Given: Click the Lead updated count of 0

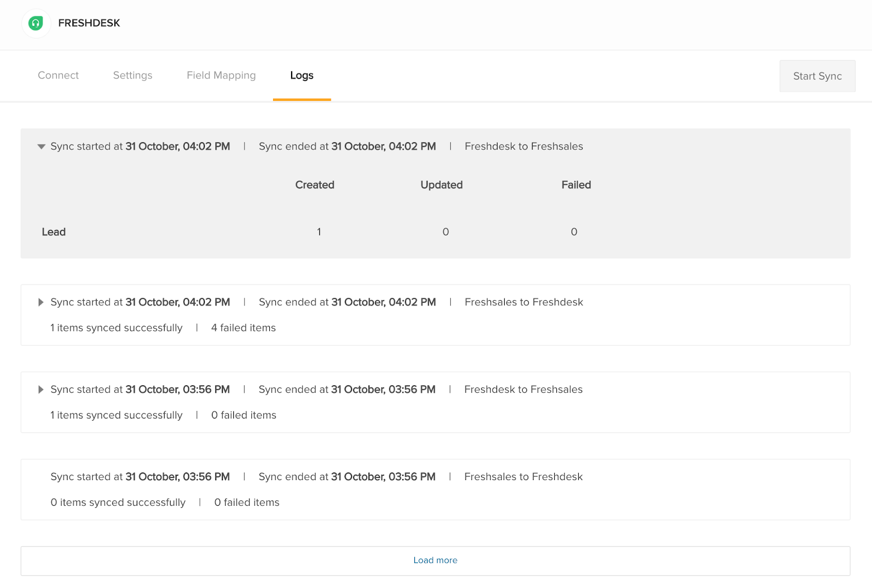Looking at the screenshot, I should 446,232.
